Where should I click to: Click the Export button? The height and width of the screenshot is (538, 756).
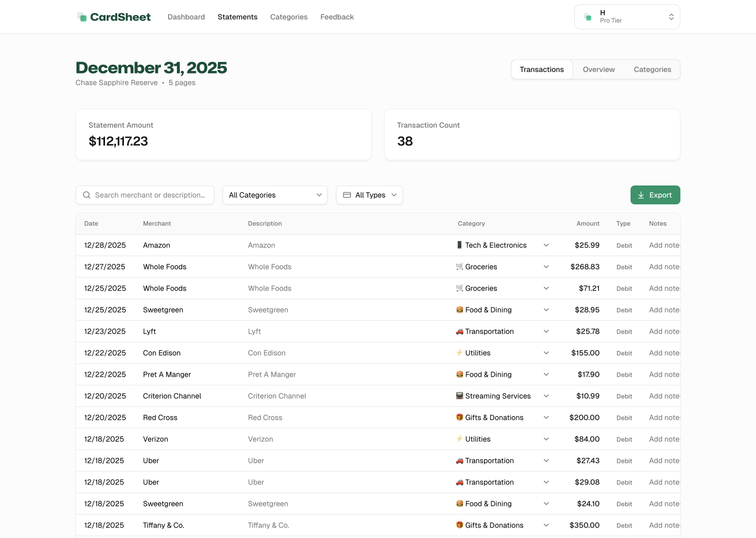(655, 195)
